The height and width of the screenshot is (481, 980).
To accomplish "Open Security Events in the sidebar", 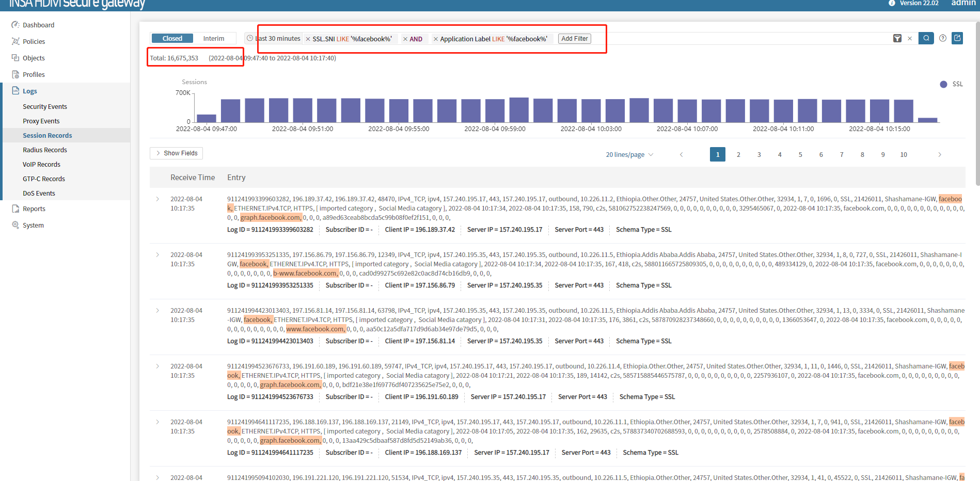I will pyautogui.click(x=45, y=107).
